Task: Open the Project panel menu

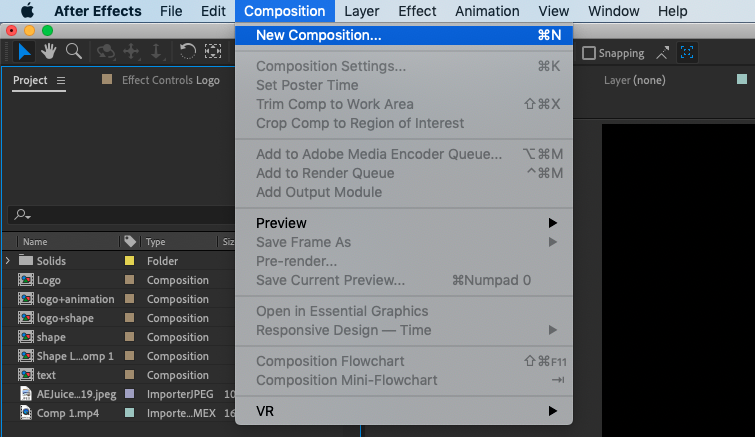Action: pos(61,80)
